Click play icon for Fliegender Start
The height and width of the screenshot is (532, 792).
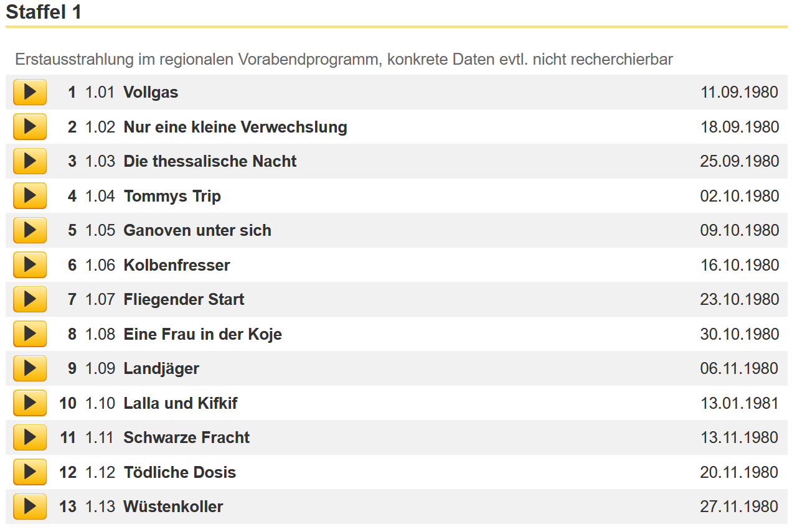pos(30,299)
